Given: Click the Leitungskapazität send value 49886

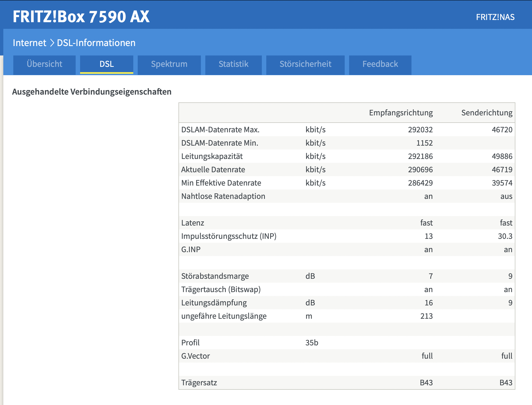Looking at the screenshot, I should (x=502, y=156).
